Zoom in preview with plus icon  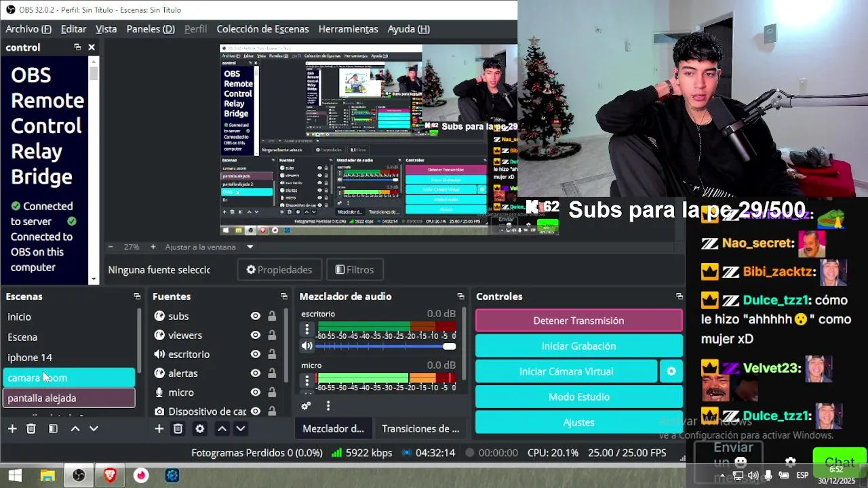click(x=153, y=247)
